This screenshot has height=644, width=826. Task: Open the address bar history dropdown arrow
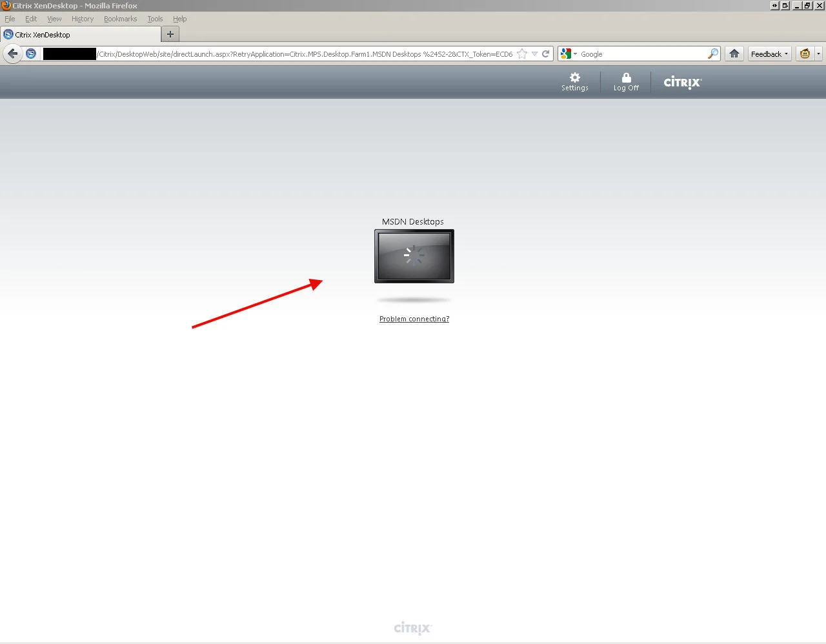tap(534, 54)
